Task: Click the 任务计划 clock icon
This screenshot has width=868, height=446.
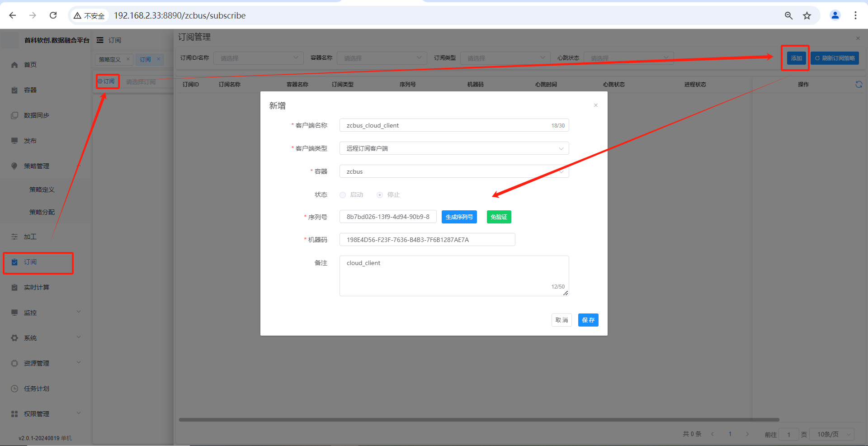Action: pos(14,389)
